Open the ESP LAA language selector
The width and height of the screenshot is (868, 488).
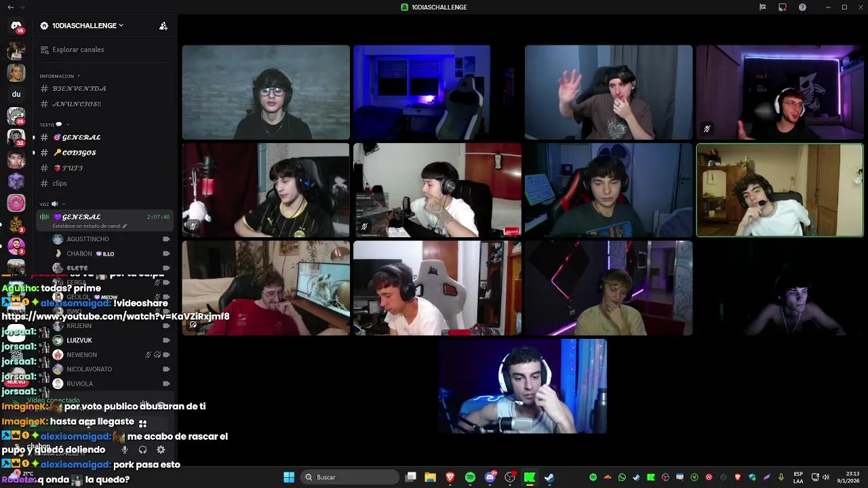pyautogui.click(x=799, y=477)
